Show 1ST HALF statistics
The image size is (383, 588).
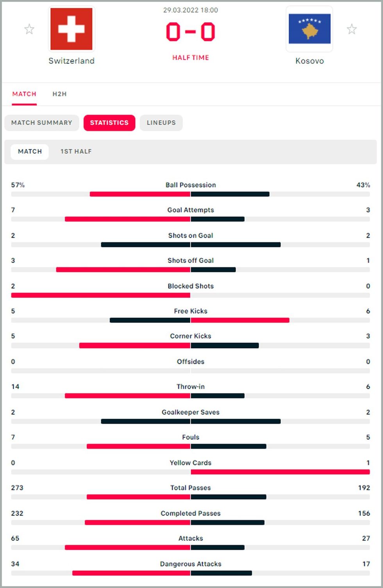point(76,151)
